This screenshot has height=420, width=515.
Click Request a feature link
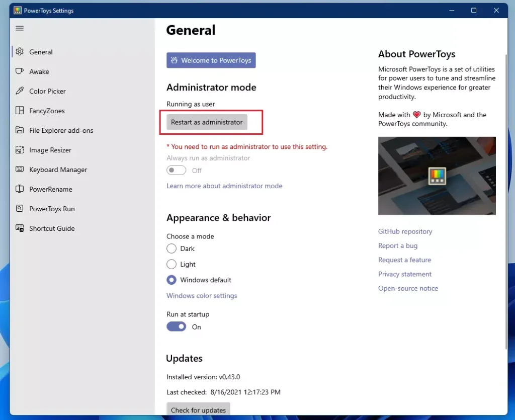click(x=404, y=260)
